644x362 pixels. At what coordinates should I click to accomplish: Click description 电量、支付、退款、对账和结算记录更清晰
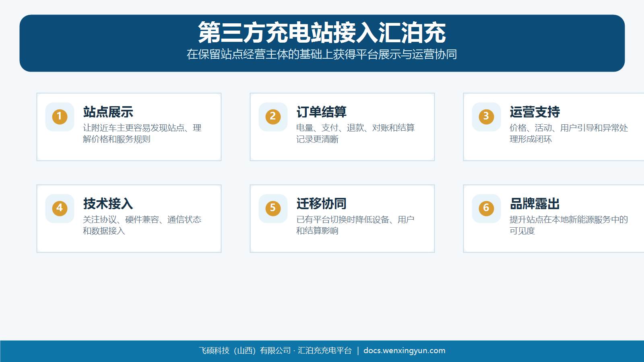[355, 134]
